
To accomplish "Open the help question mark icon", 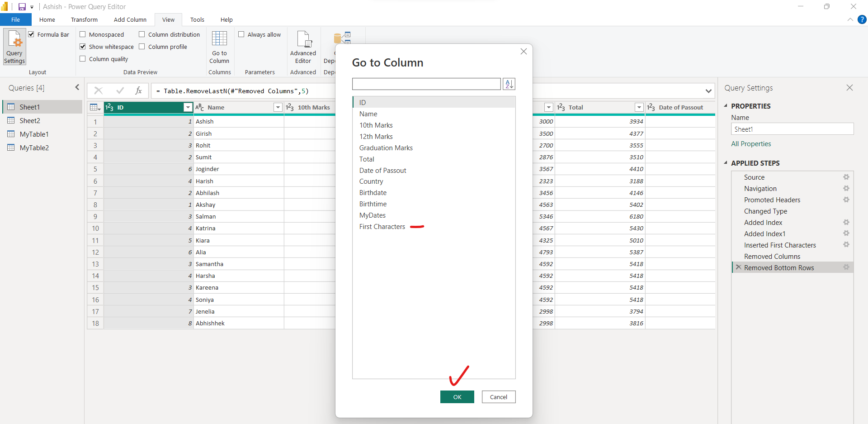I will (x=862, y=19).
